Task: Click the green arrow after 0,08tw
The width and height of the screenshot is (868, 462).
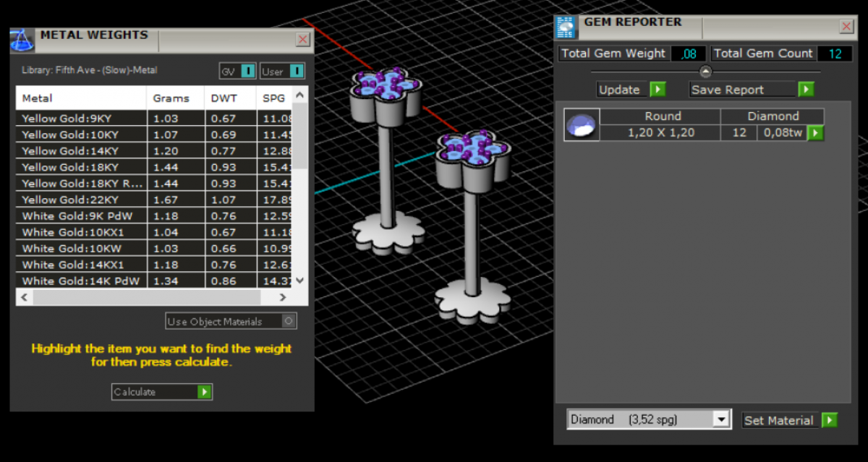Action: (x=815, y=133)
